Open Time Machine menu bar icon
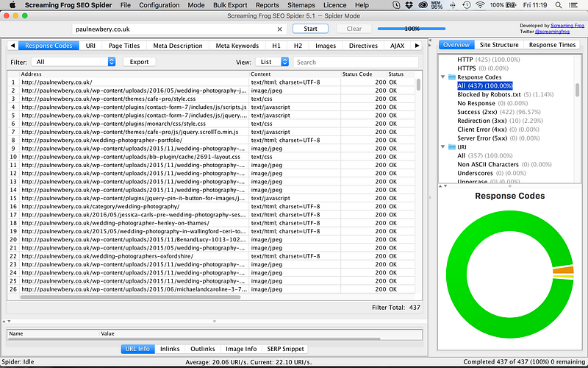 click(x=467, y=5)
